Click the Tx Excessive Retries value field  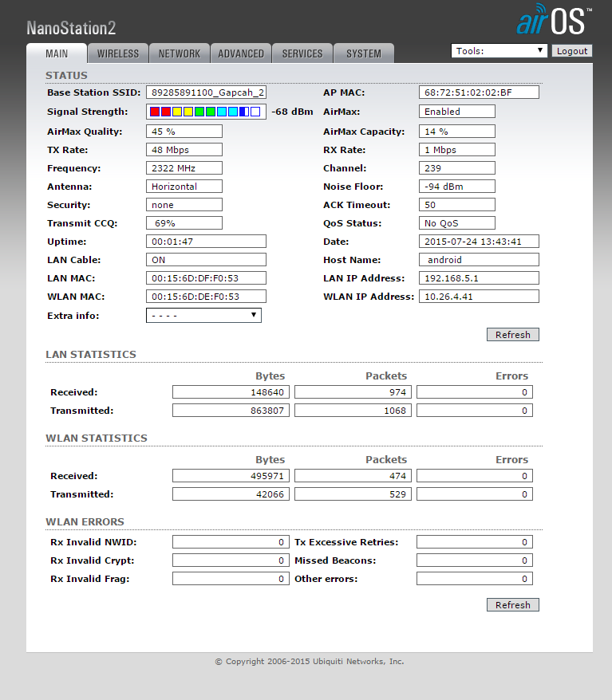(475, 542)
